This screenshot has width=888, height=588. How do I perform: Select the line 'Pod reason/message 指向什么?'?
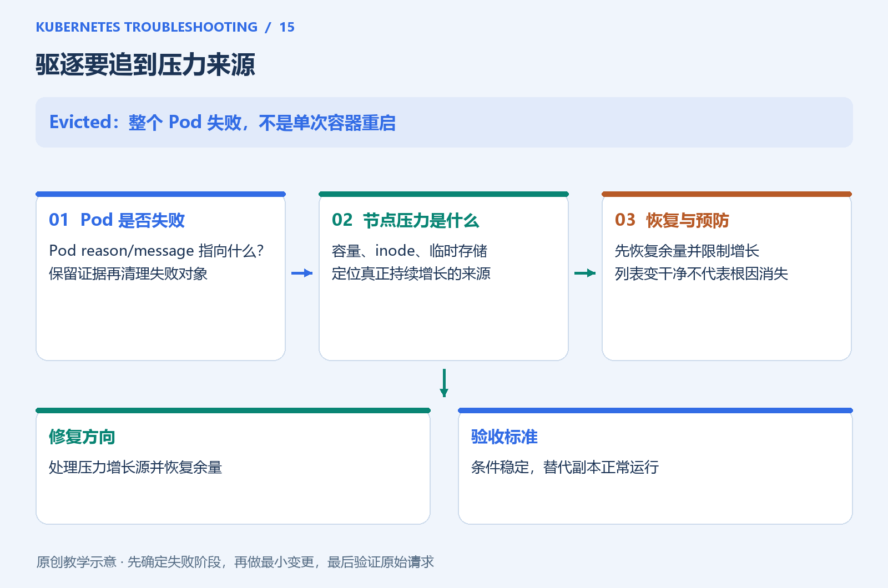click(x=156, y=251)
